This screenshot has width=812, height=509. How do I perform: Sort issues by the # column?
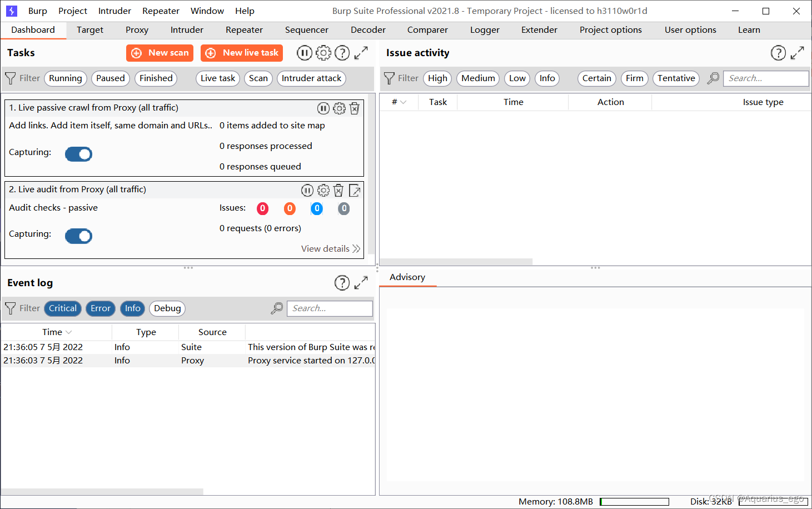coord(399,102)
